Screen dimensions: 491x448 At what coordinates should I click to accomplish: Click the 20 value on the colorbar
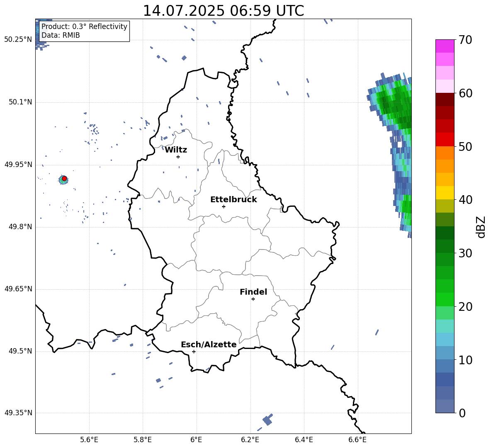465,307
